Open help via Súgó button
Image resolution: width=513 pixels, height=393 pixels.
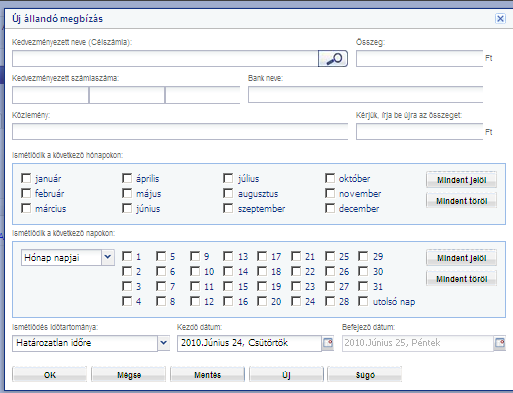365,375
